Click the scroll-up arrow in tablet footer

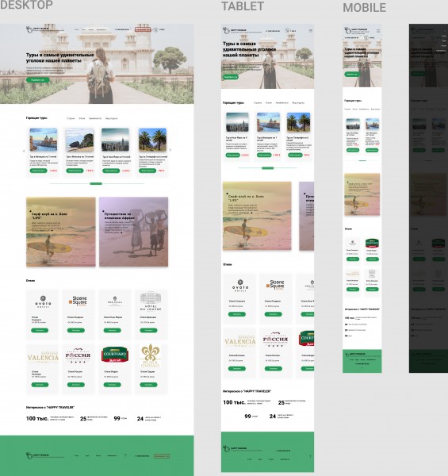coord(310,456)
